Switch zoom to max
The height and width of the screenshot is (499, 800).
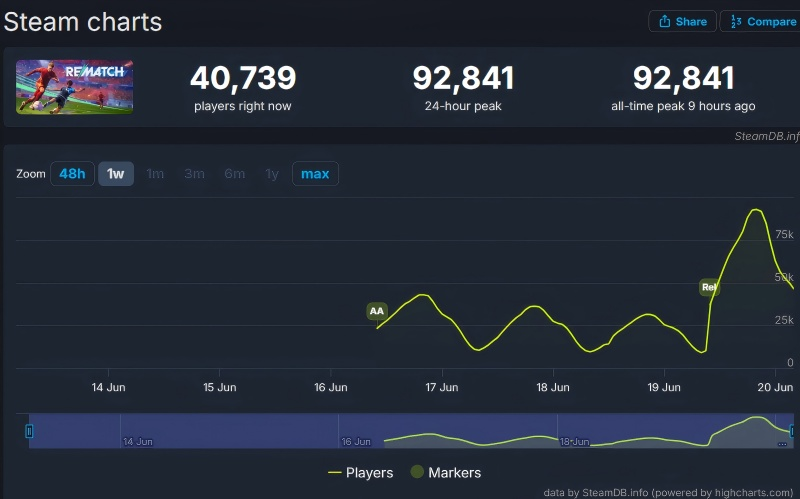coord(315,173)
